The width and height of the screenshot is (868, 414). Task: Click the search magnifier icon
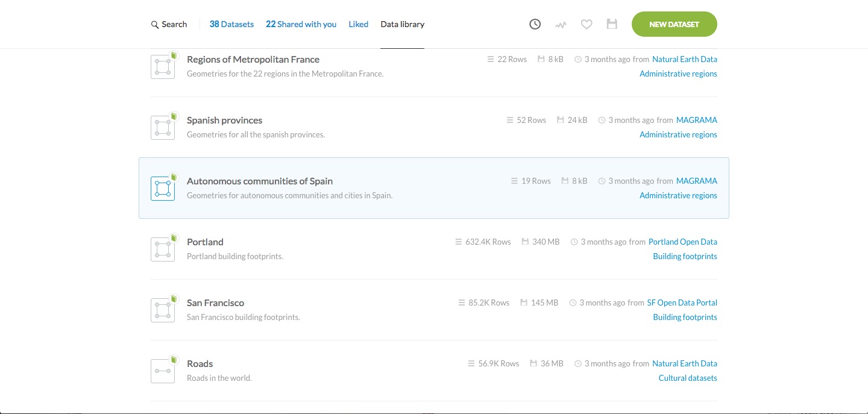pos(155,25)
